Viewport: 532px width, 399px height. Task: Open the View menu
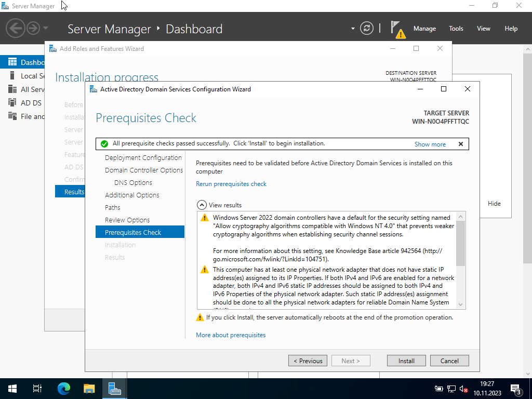pos(484,29)
